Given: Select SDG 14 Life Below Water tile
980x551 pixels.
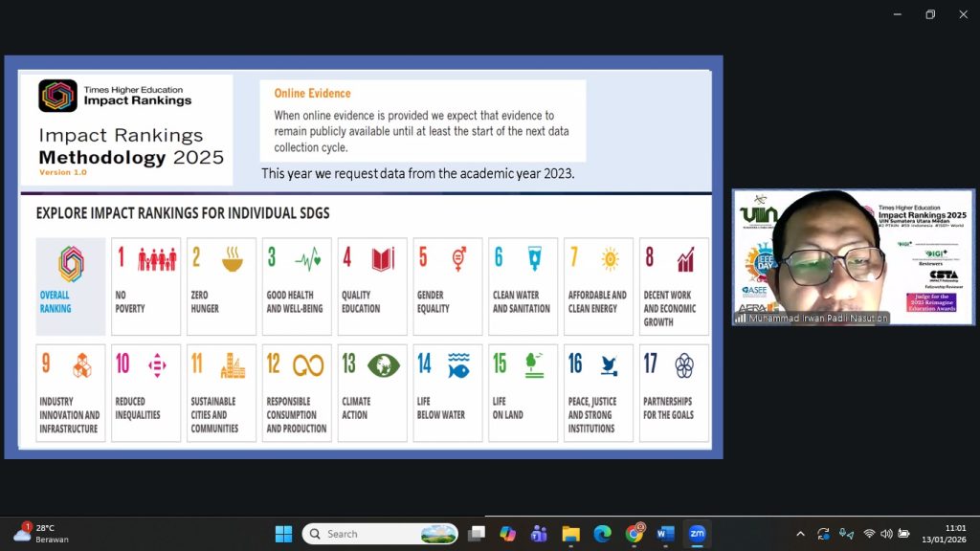Looking at the screenshot, I should pos(448,393).
